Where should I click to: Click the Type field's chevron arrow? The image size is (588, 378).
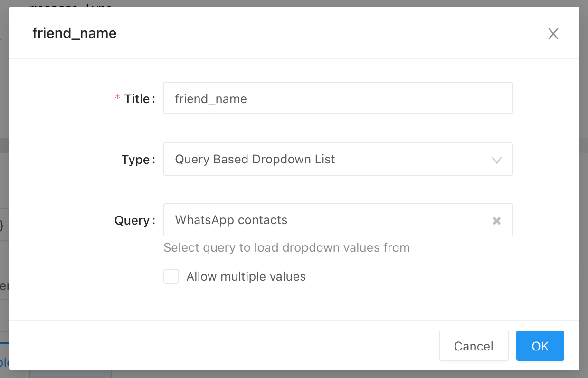coord(496,160)
